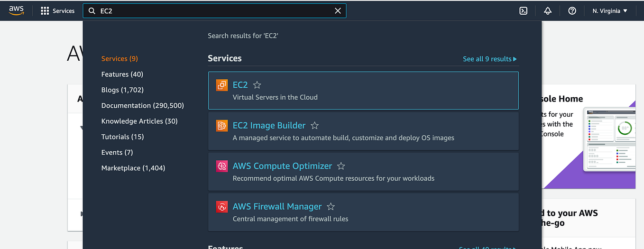Viewport: 644px width, 249px height.
Task: Open the notifications bell
Action: click(548, 11)
